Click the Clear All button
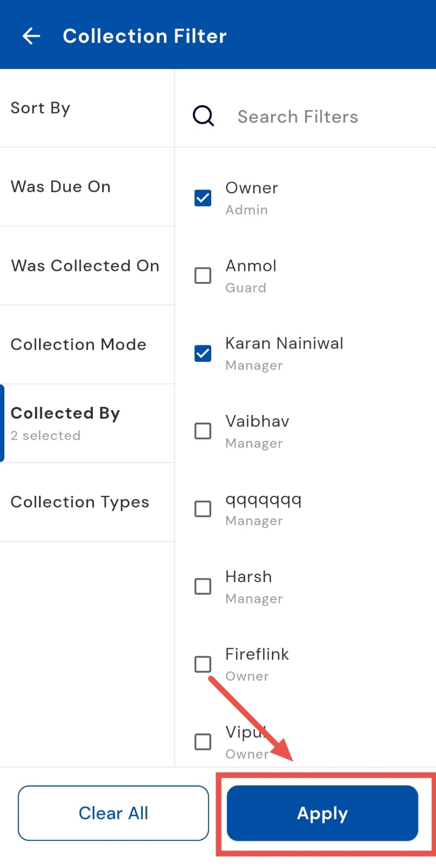Image resolution: width=436 pixels, height=868 pixels. (113, 813)
